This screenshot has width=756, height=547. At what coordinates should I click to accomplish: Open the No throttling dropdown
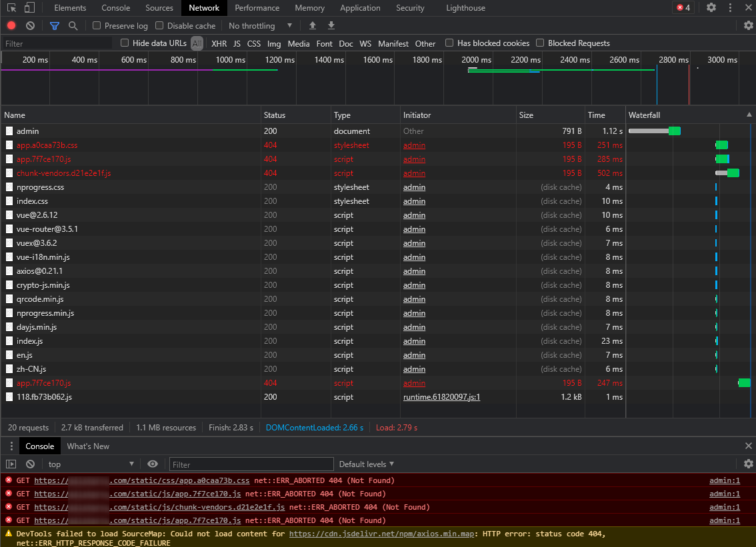(x=259, y=25)
